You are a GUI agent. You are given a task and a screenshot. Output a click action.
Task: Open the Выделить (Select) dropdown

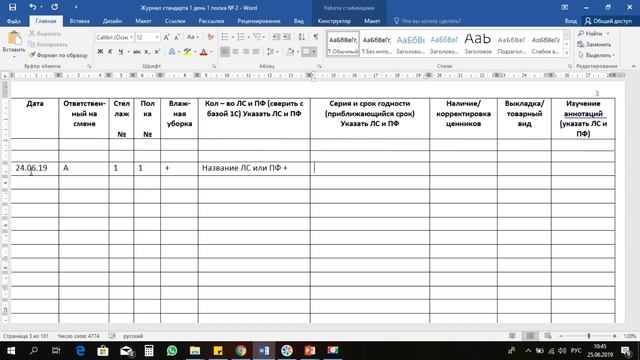pos(596,55)
